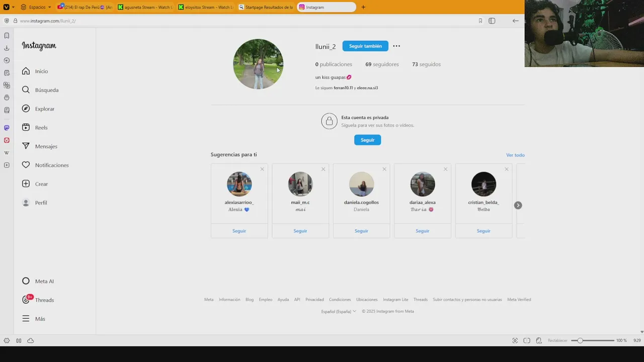The width and height of the screenshot is (644, 362).
Task: Toggle the reader/side panel icon near bookmark
Action: point(492,21)
